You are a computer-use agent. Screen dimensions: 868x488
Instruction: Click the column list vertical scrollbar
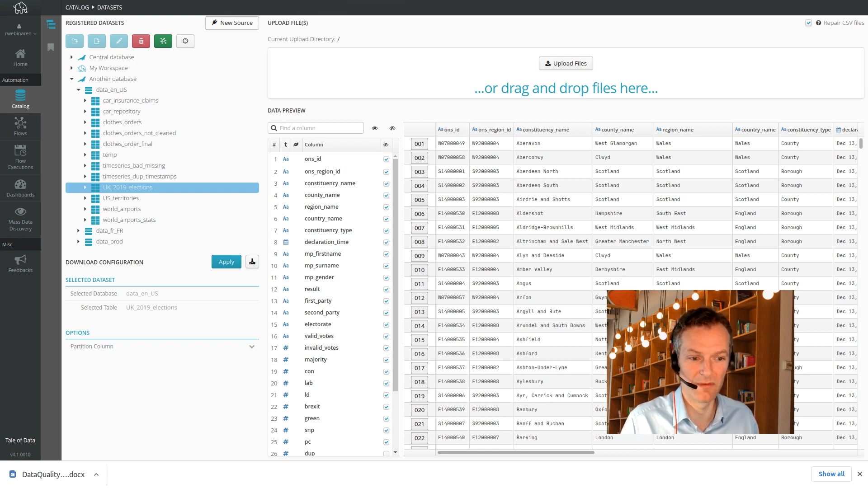395,276
